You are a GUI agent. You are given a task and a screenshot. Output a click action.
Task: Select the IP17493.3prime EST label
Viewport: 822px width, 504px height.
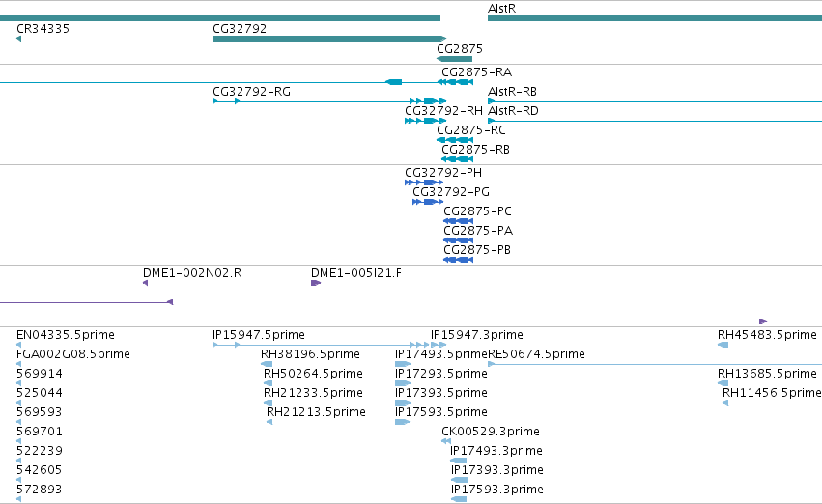click(496, 452)
